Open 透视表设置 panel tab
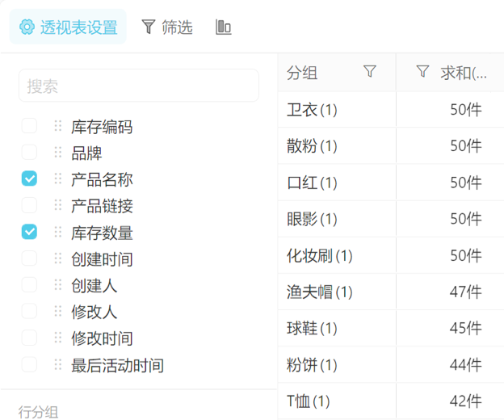 [69, 27]
